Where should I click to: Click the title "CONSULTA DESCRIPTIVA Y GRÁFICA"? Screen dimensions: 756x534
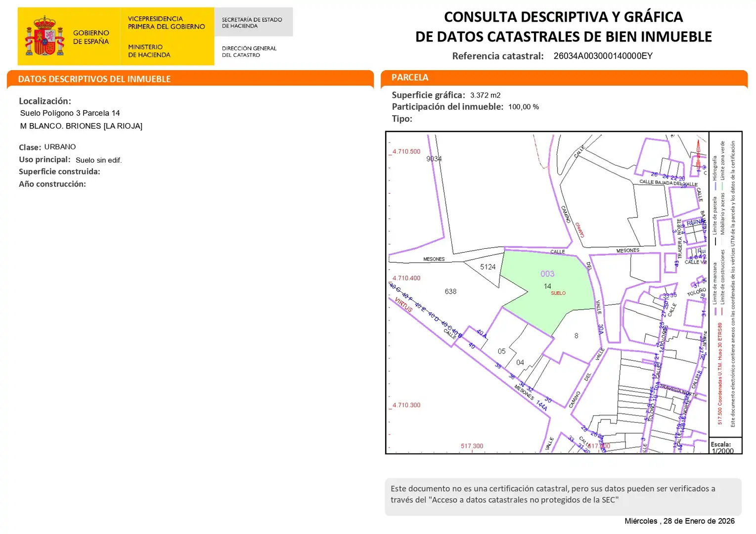(564, 17)
